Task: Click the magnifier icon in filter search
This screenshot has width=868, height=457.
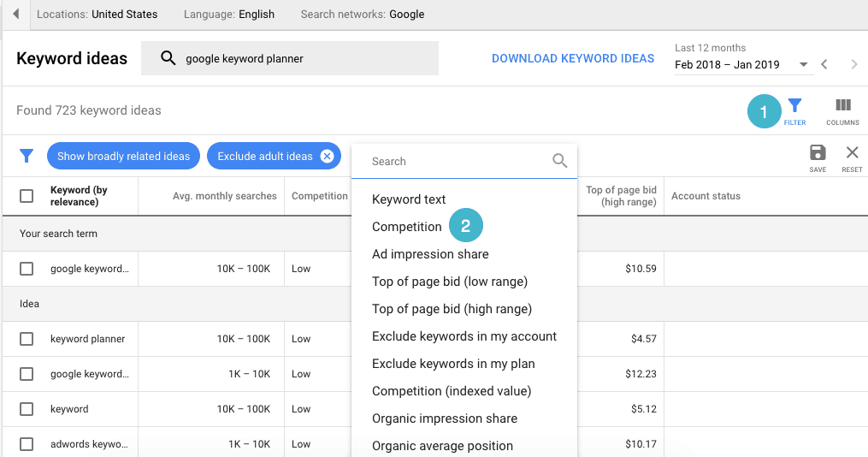Action: (x=560, y=161)
